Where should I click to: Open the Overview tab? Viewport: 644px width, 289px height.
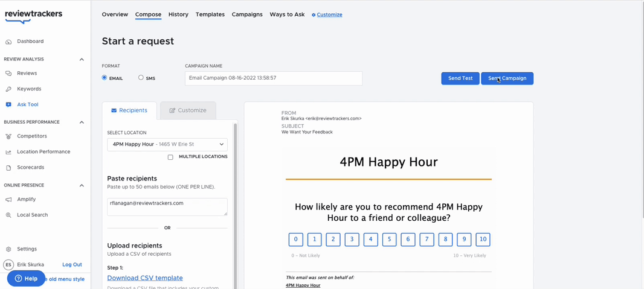coord(115,14)
